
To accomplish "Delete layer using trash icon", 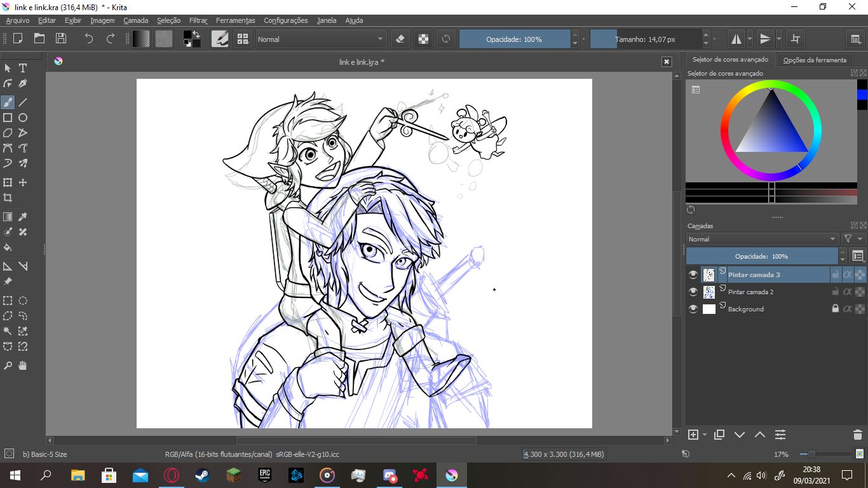I will pyautogui.click(x=857, y=435).
